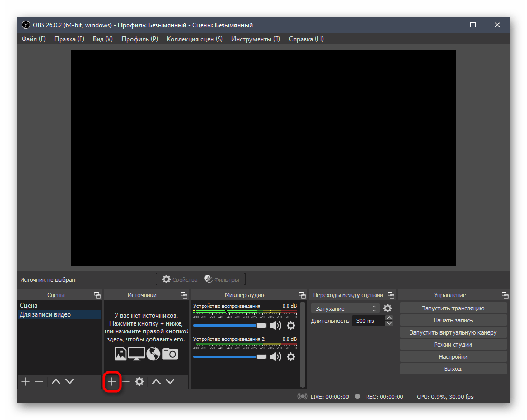Click Запустить виртуальную камеру button

pos(453,332)
